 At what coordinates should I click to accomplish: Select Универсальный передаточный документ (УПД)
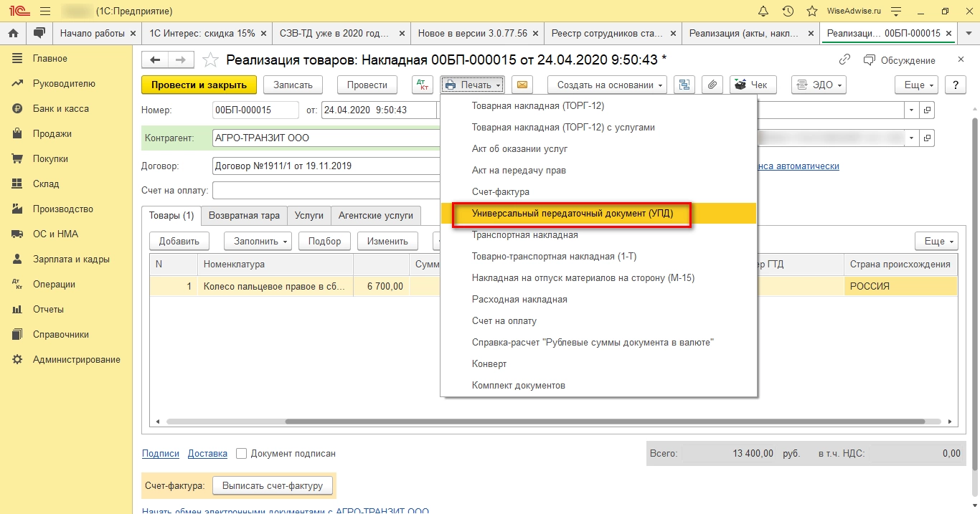[598, 214]
